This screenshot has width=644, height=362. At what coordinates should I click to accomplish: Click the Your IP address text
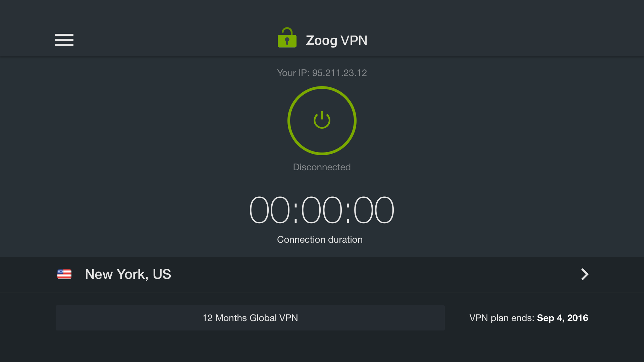click(x=322, y=73)
